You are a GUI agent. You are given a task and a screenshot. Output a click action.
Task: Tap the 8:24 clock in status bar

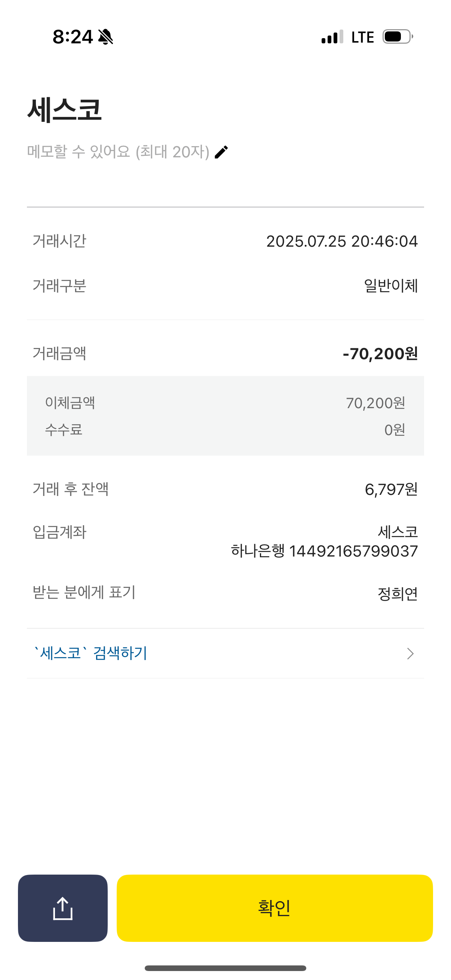click(x=72, y=37)
